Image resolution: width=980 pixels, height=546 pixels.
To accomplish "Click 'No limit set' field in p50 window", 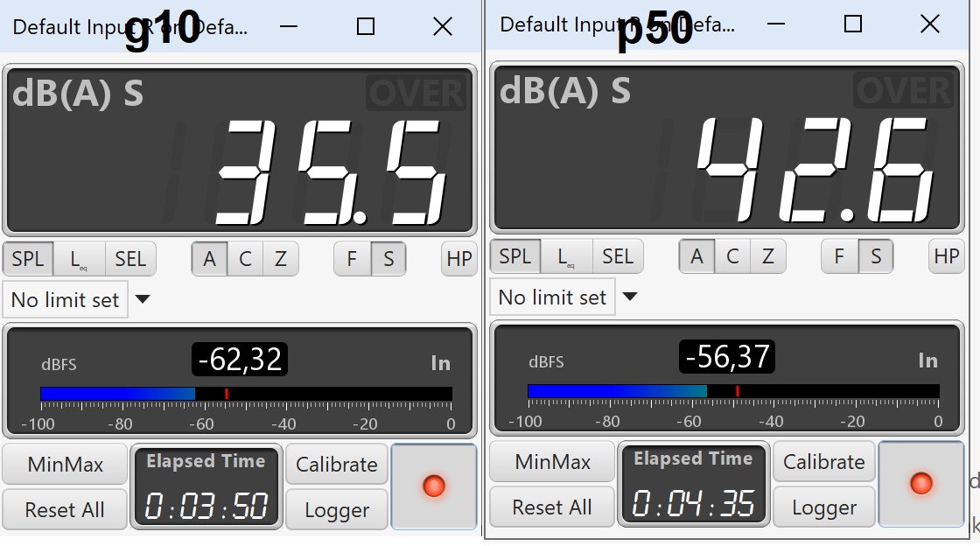I will 552,297.
